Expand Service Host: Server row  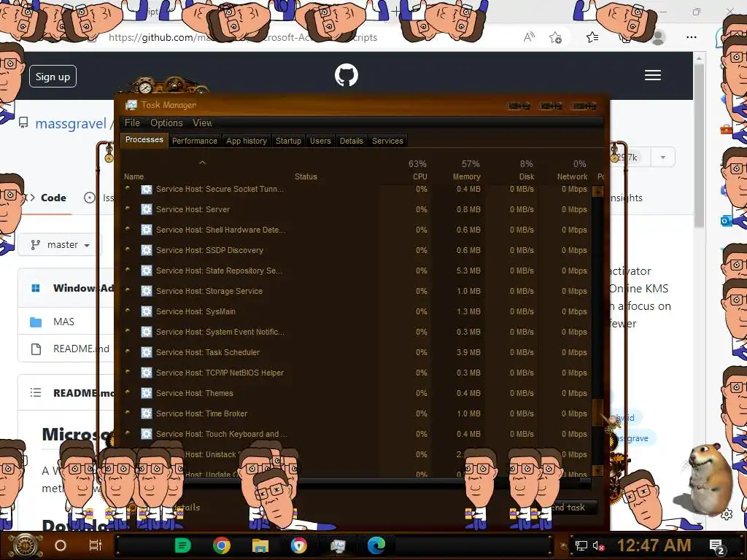(x=127, y=209)
